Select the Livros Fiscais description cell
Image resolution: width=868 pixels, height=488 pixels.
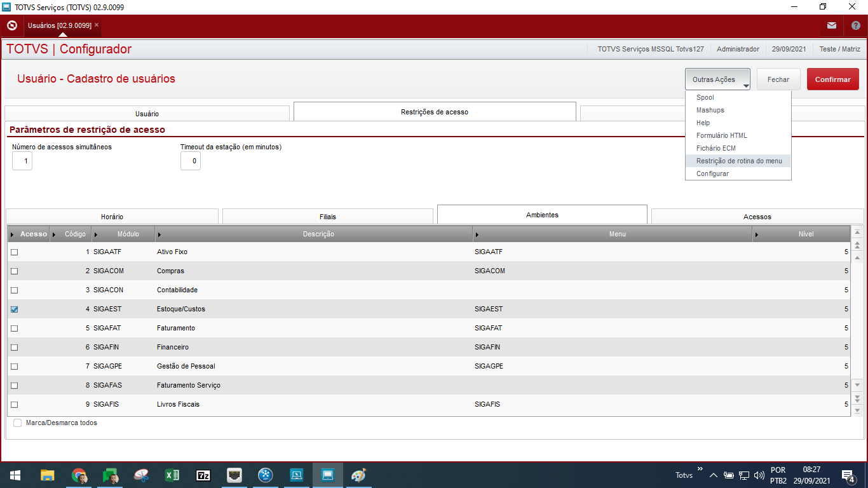pos(314,405)
